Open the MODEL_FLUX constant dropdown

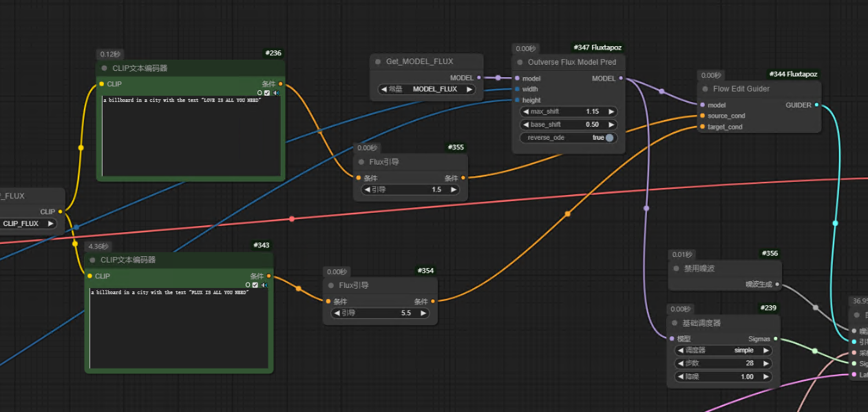pos(427,89)
